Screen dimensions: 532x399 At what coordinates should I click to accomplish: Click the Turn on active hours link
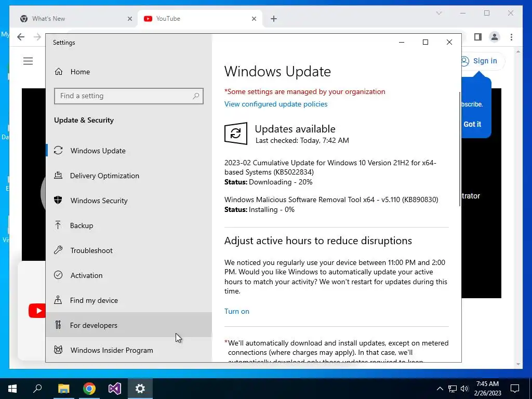tap(237, 312)
